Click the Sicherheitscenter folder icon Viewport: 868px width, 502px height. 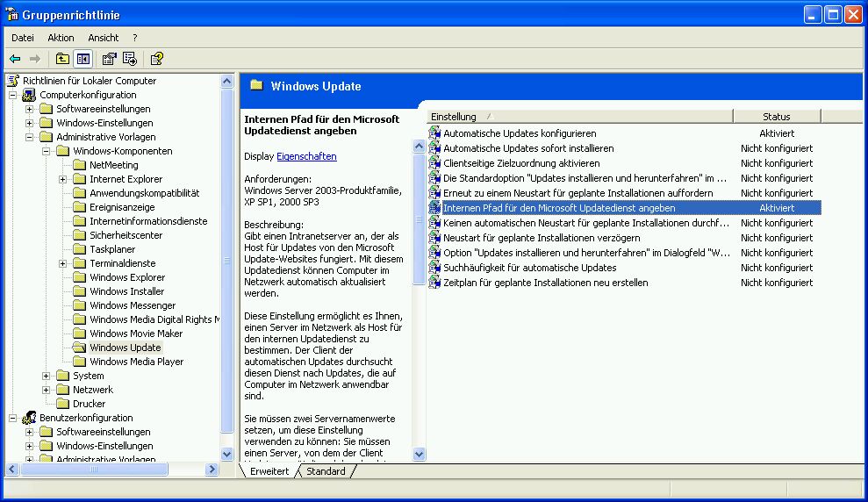[80, 235]
